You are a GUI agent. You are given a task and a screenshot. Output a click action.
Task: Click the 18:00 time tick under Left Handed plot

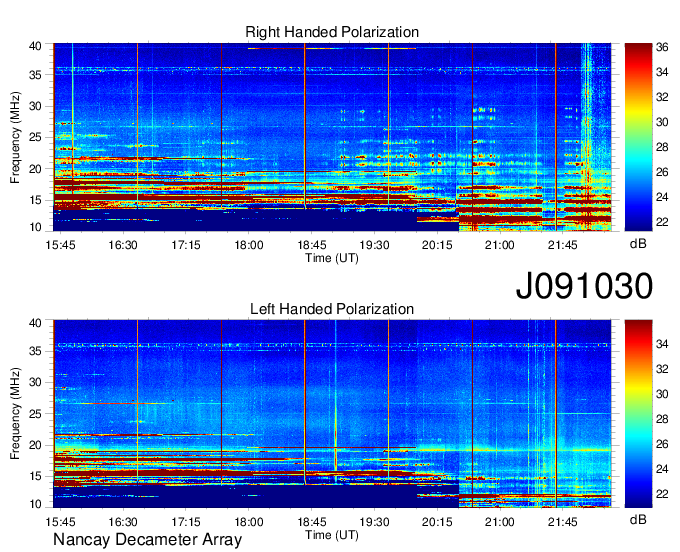248,522
